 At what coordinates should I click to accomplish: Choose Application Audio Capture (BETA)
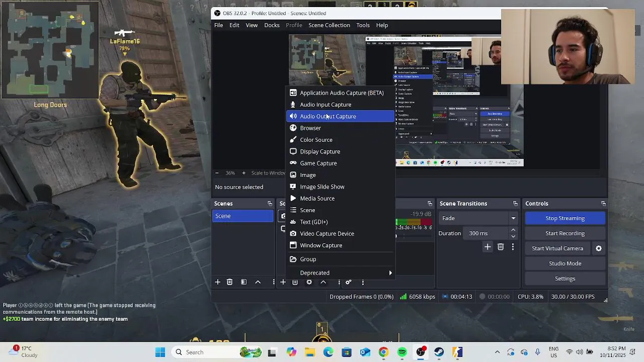(x=341, y=93)
